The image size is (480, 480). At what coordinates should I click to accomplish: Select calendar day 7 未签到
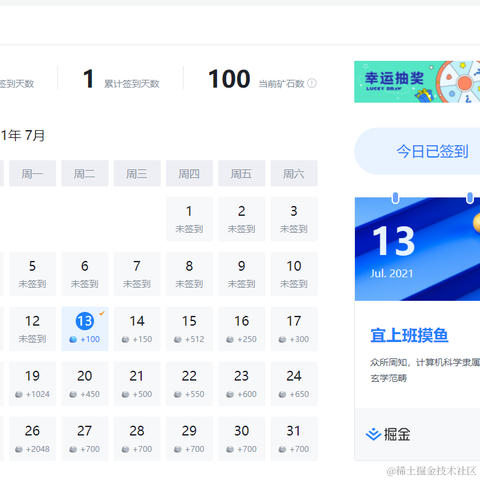(137, 274)
